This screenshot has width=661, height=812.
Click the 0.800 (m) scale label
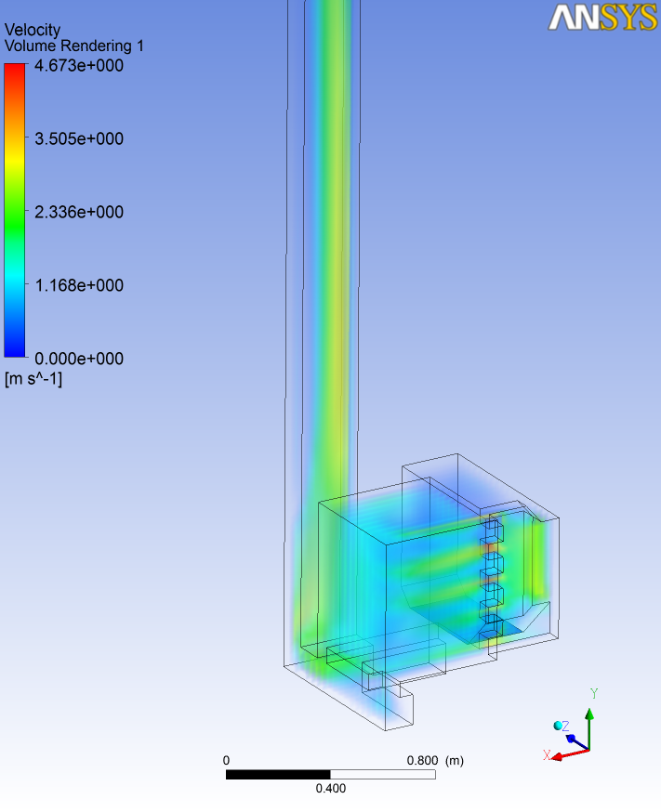point(435,760)
